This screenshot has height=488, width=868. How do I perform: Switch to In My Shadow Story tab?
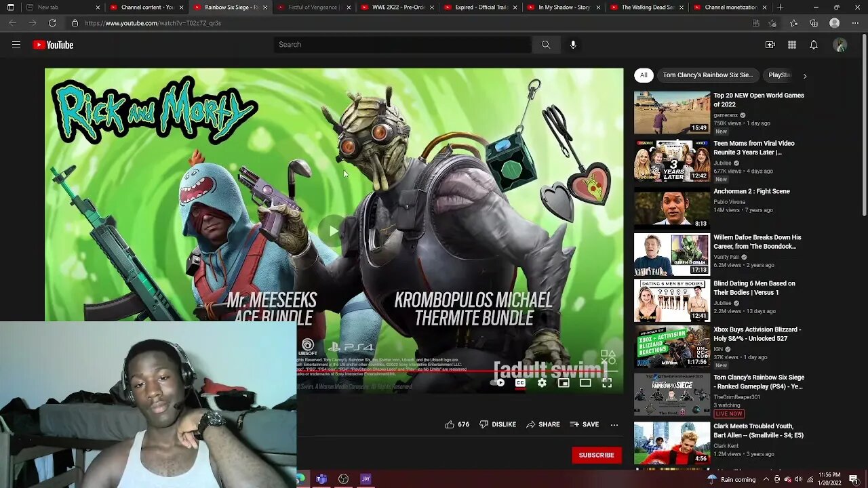(564, 7)
